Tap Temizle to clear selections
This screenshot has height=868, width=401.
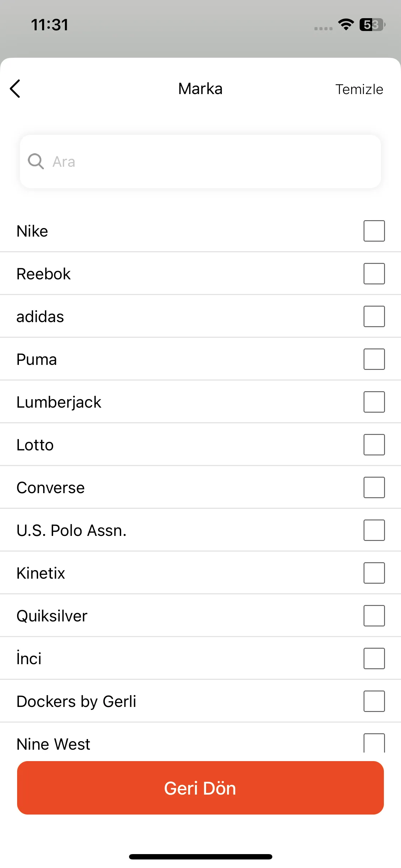click(x=359, y=89)
